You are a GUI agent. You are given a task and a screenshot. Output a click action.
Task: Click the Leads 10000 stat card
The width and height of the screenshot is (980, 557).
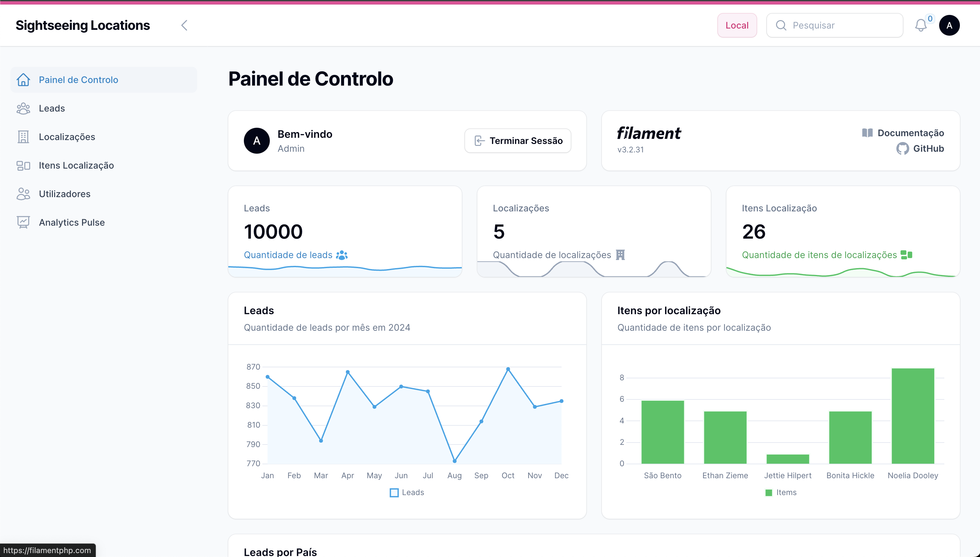pos(345,231)
